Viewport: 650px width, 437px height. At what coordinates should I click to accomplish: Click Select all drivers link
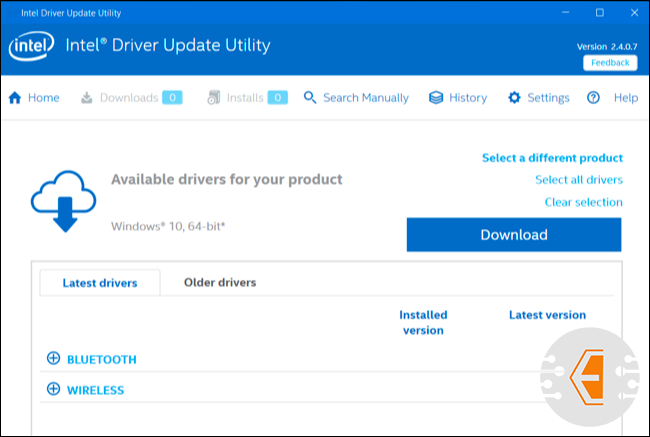point(579,180)
